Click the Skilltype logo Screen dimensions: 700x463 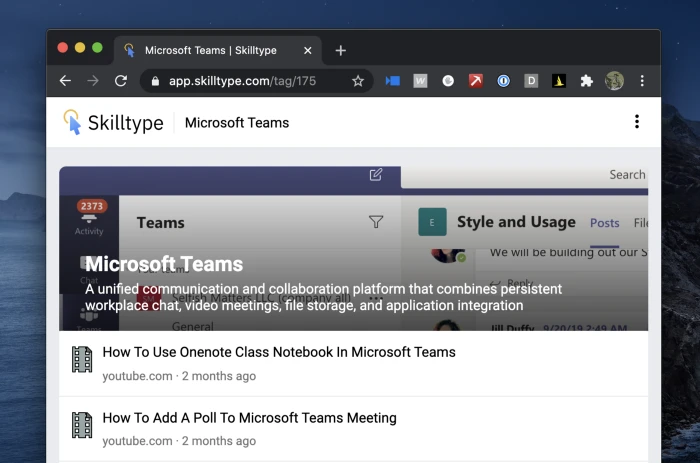pyautogui.click(x=113, y=122)
